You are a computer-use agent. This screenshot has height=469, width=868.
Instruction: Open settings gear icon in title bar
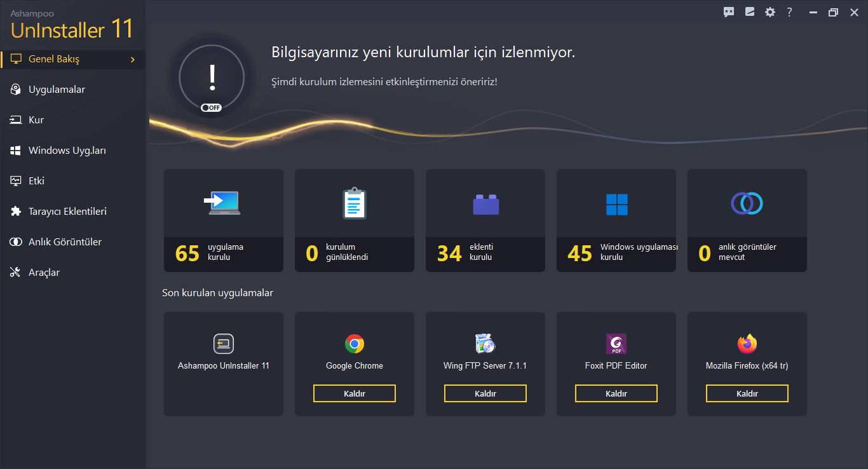770,12
